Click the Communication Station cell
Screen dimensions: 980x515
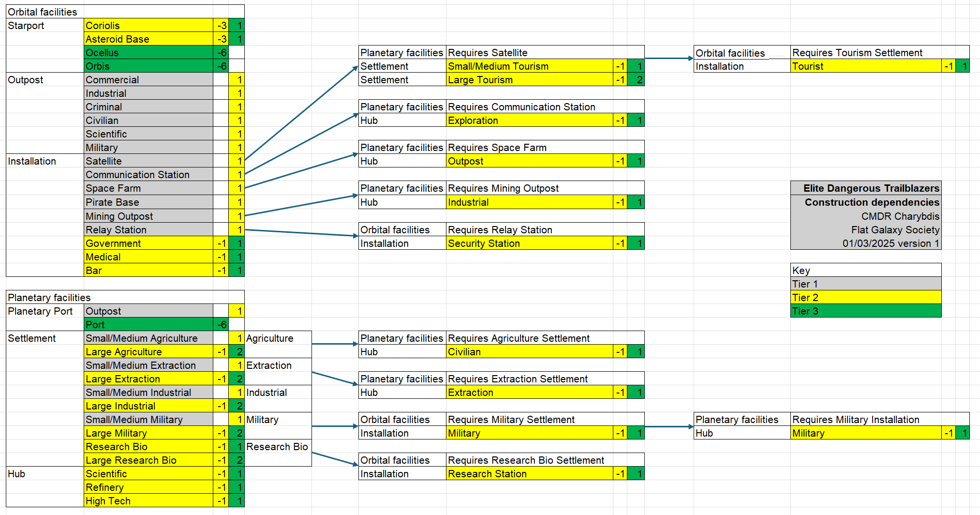tap(148, 174)
